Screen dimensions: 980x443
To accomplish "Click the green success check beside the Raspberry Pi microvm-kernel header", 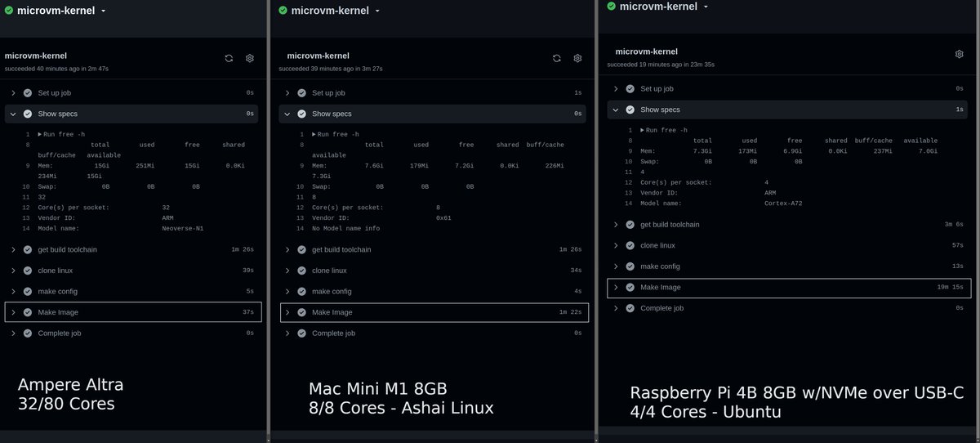I will (612, 6).
